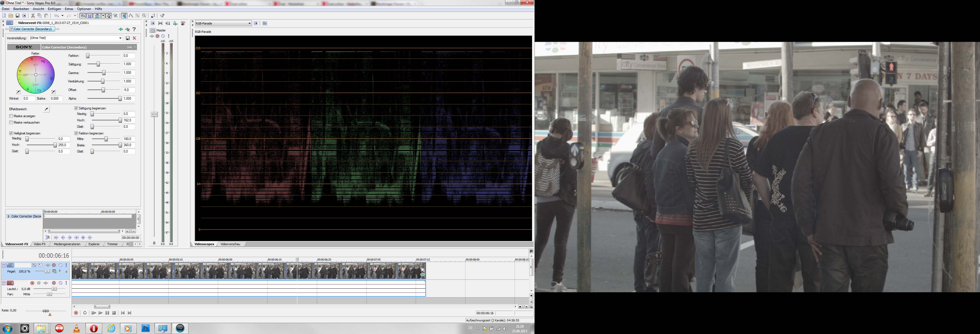Save the Color Corrector preset with disk icon
980x334 pixels.
tap(128, 38)
